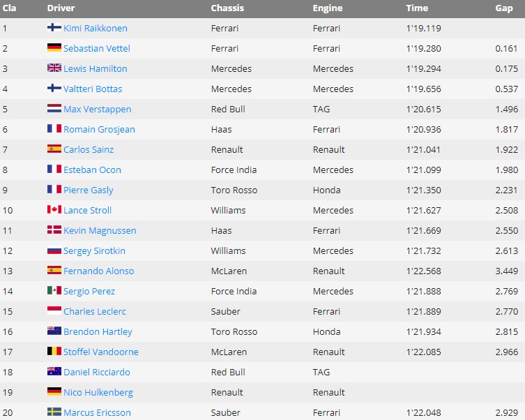Open Valtteri Bottas driver link
Screen dimensions: 525x420
coord(93,89)
